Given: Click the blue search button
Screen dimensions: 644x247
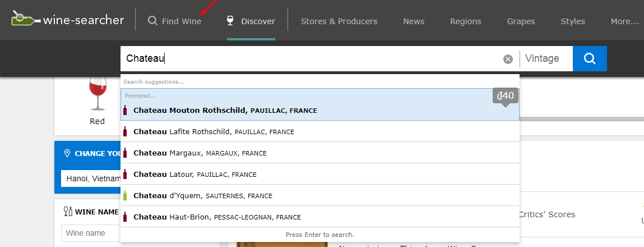Looking at the screenshot, I should coord(590,59).
